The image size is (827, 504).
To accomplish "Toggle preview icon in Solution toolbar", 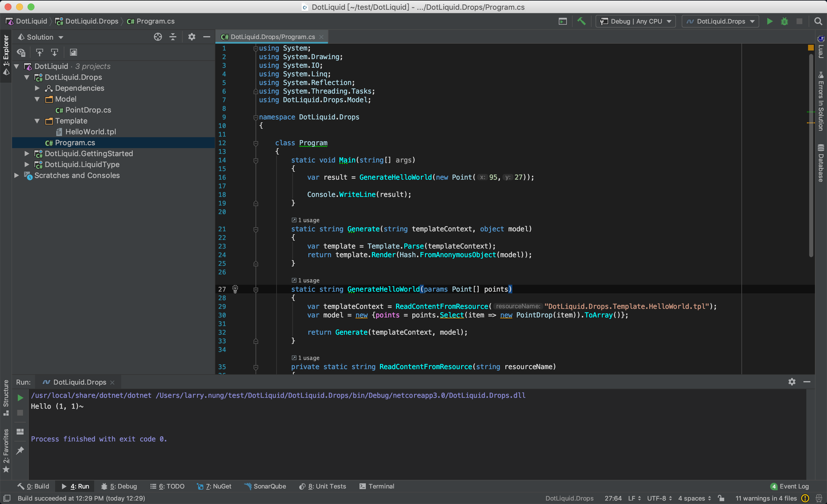I will 73,52.
